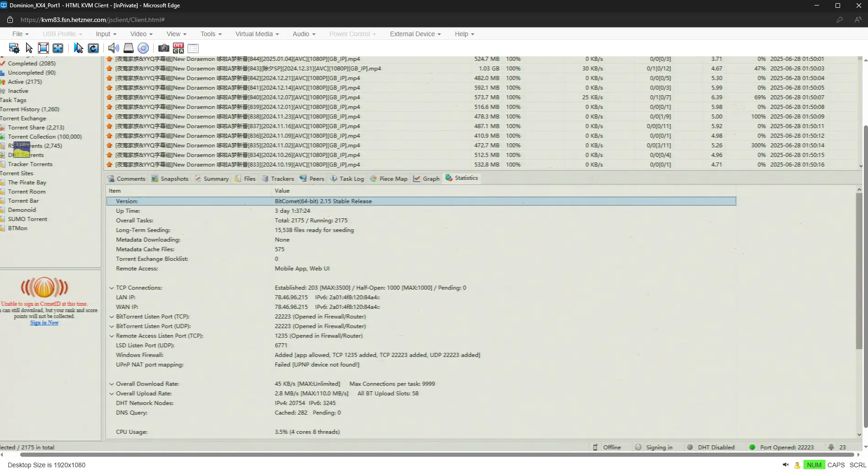Click torrent icon of Doraemon [843] row
The width and height of the screenshot is (868, 470).
(109, 68)
